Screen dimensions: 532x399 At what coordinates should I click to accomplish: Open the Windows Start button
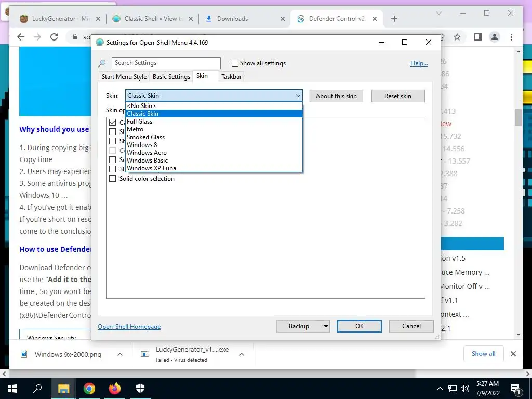pos(12,389)
